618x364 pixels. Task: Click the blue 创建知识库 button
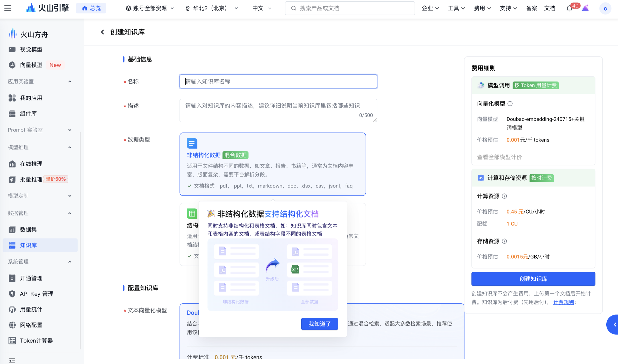point(533,279)
